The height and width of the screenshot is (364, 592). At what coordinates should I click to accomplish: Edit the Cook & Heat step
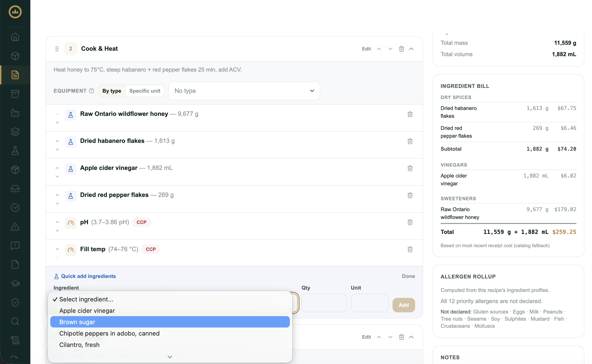click(366, 49)
